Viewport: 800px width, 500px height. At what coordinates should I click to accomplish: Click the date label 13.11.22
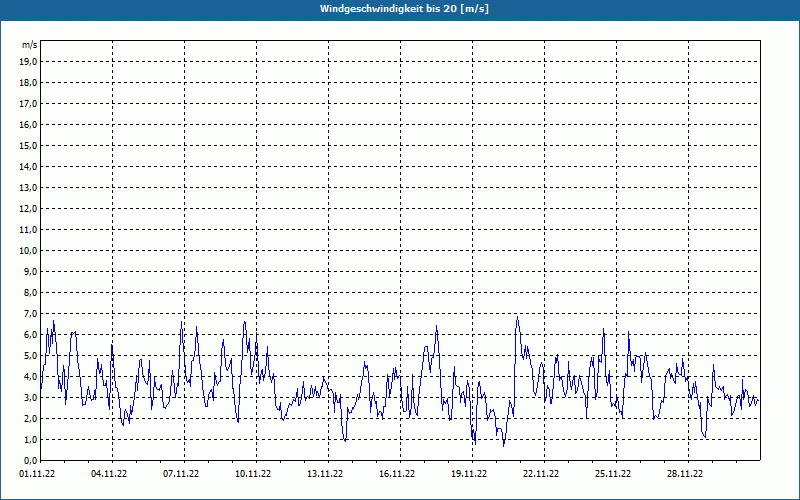pos(325,474)
